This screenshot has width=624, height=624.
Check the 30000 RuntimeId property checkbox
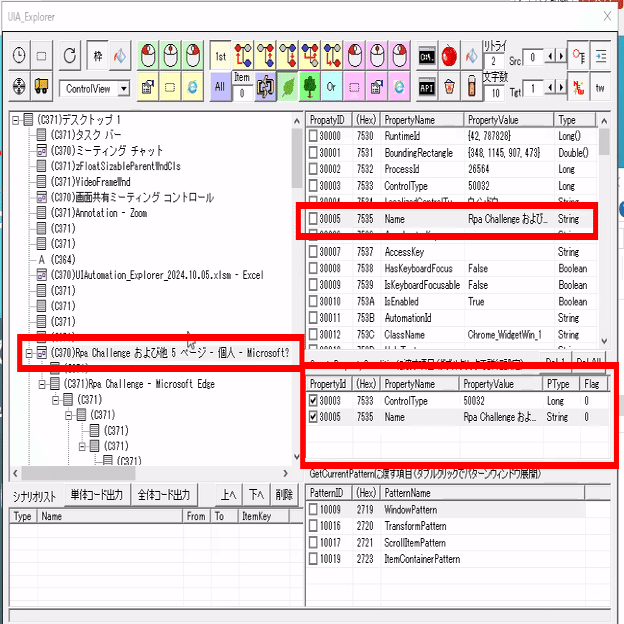pos(313,136)
